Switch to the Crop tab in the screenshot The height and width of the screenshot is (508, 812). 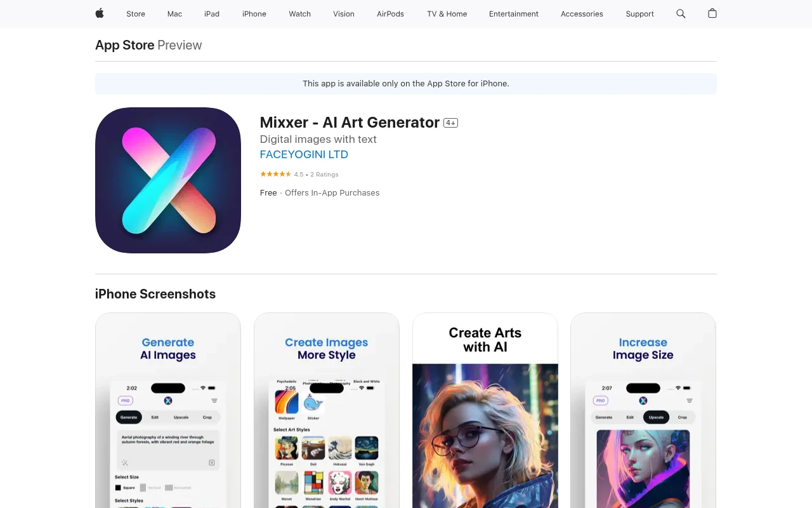coord(207,417)
